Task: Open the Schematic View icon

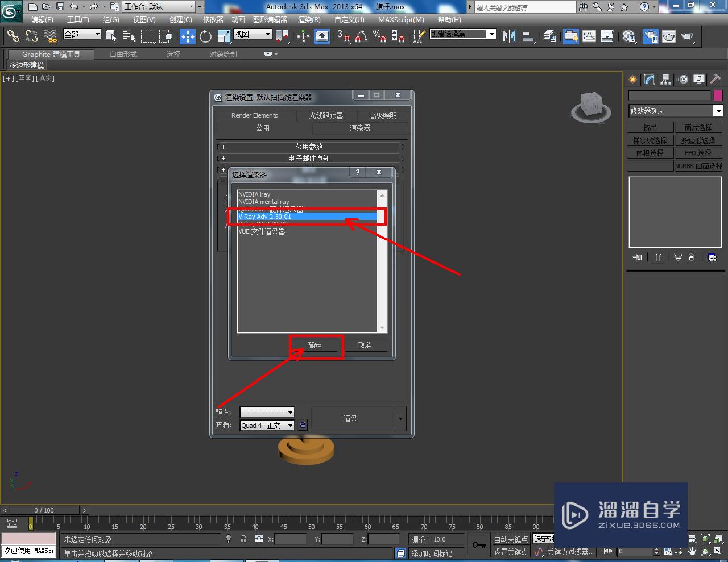Action: 607,36
